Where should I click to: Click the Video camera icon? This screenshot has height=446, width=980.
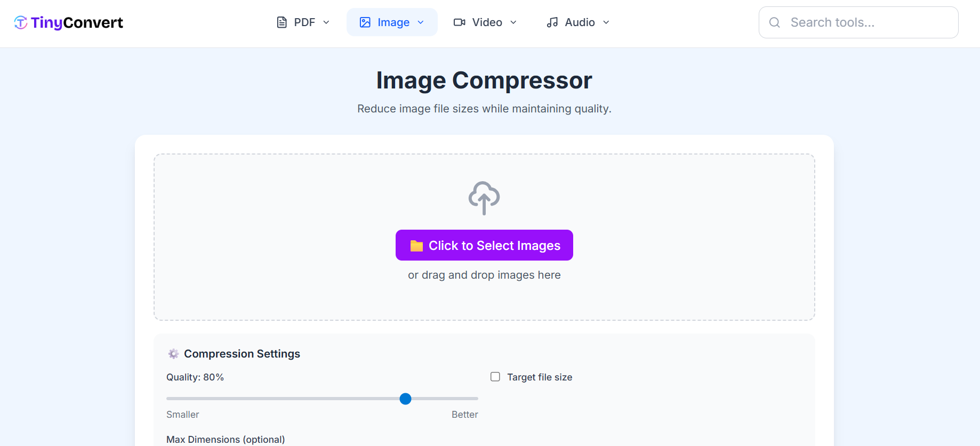[x=460, y=22]
